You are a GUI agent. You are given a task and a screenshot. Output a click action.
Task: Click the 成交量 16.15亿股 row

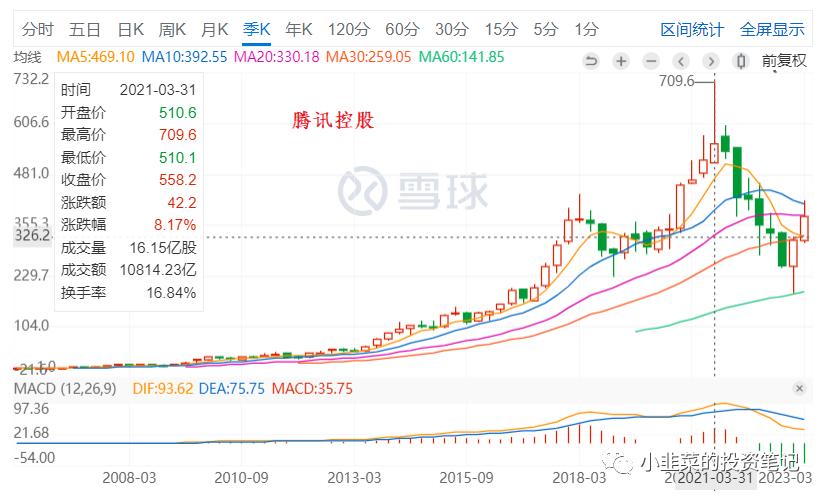point(129,247)
